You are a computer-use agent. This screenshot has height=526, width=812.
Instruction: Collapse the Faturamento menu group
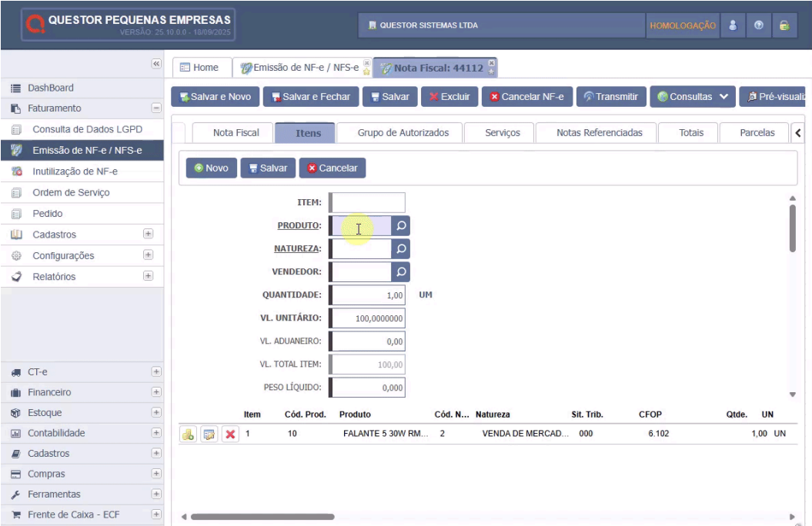point(155,108)
